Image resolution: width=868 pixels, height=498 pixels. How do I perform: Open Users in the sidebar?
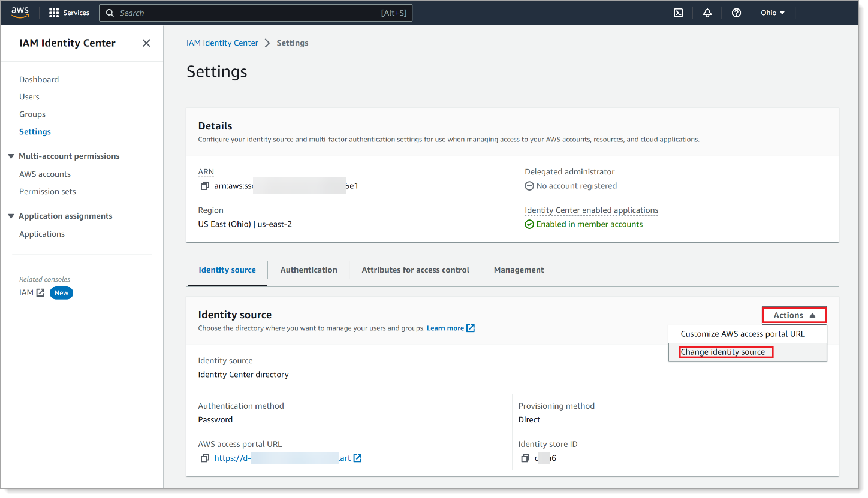click(x=29, y=96)
